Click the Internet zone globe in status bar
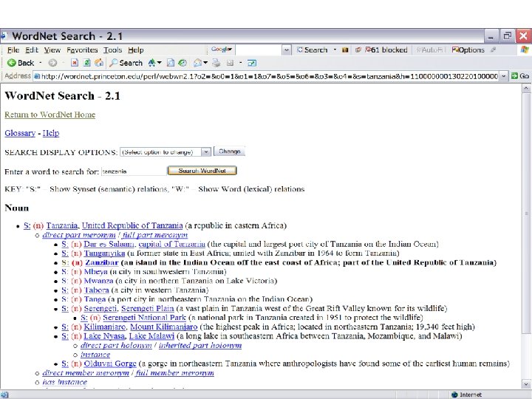Viewport: 532px width, 399px height. coord(454,395)
